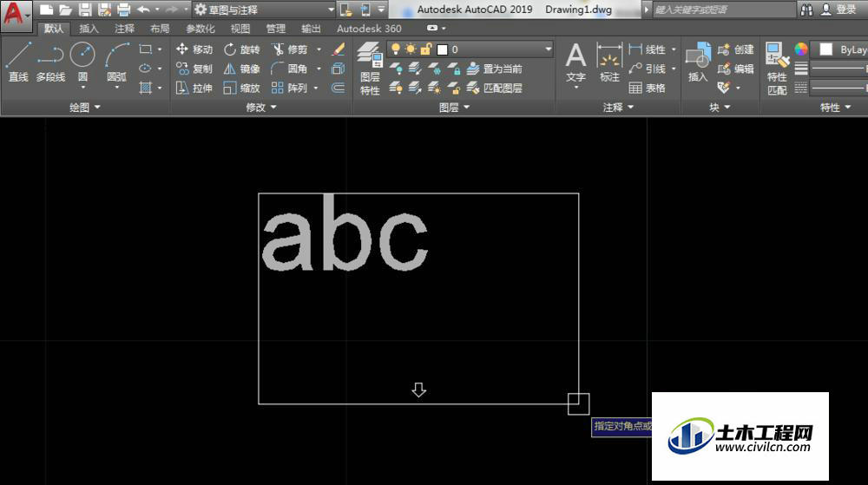Screen dimensions: 868x485
Task: Click the Mirror (镜像) tool
Action: [x=242, y=69]
